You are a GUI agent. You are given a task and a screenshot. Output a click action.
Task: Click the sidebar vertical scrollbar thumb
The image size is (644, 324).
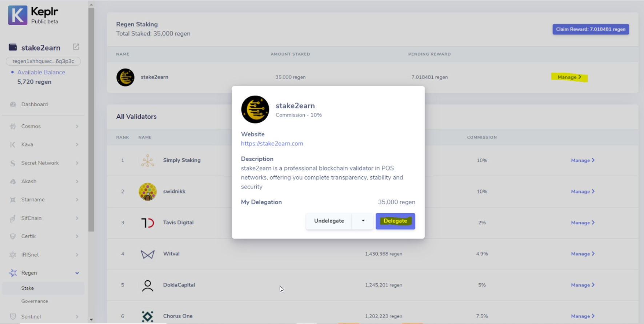coord(91,120)
